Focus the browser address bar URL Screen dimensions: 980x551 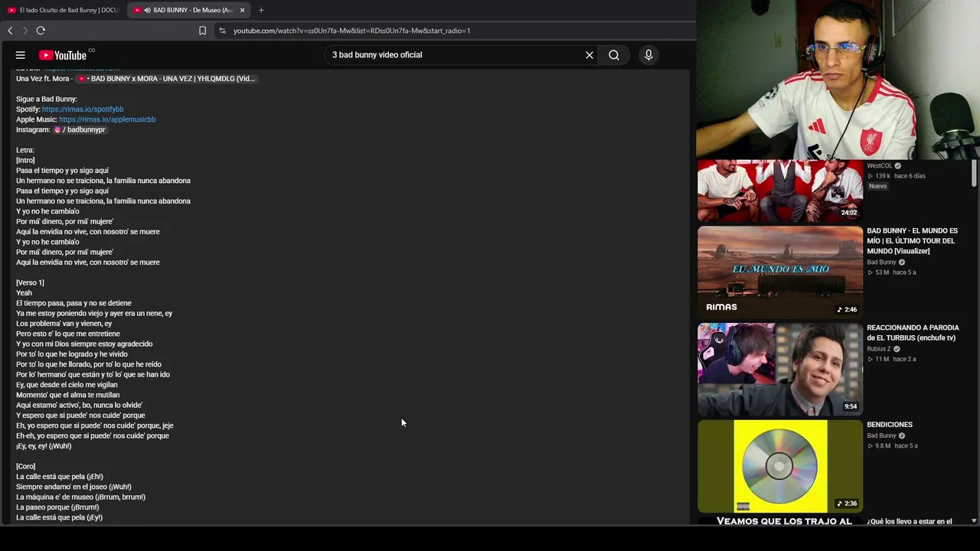pos(351,31)
